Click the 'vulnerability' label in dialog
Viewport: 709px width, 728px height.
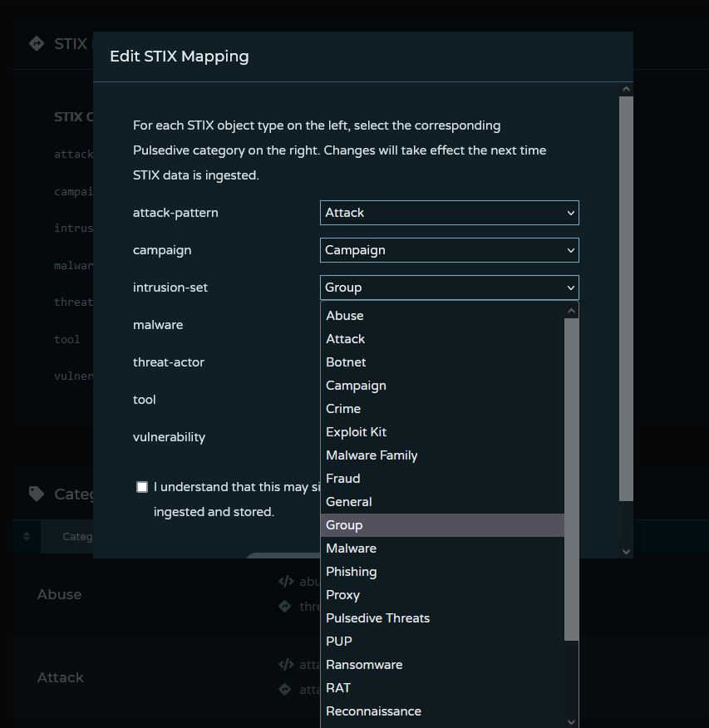169,437
